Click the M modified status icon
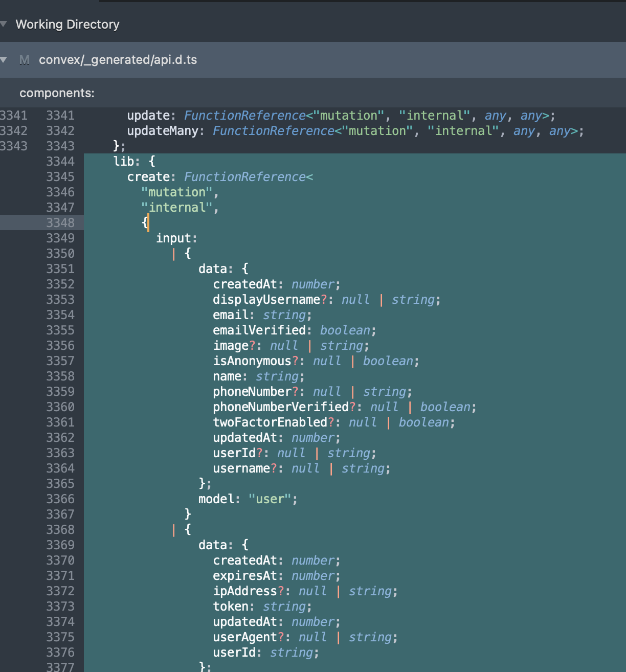626x672 pixels. (24, 60)
